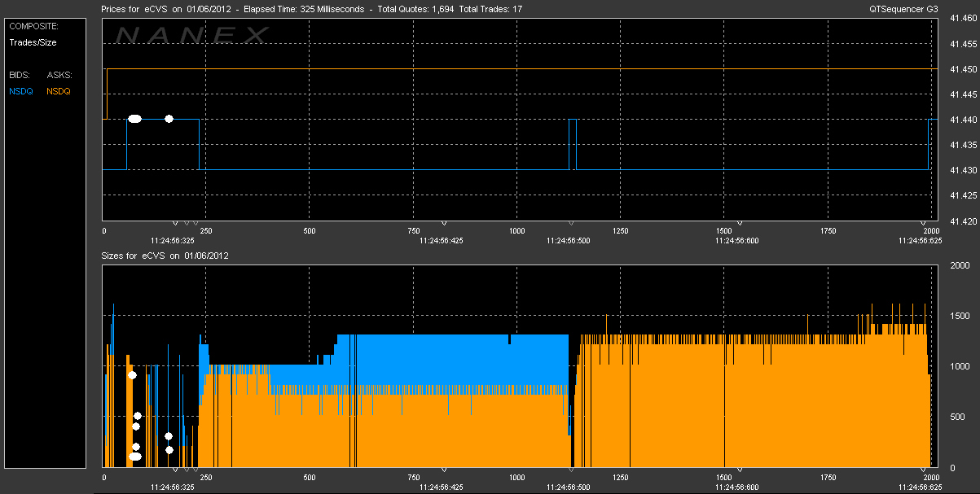Image resolution: width=980 pixels, height=494 pixels.
Task: Click the 500 label on the Sizes axis
Action: tap(958, 417)
